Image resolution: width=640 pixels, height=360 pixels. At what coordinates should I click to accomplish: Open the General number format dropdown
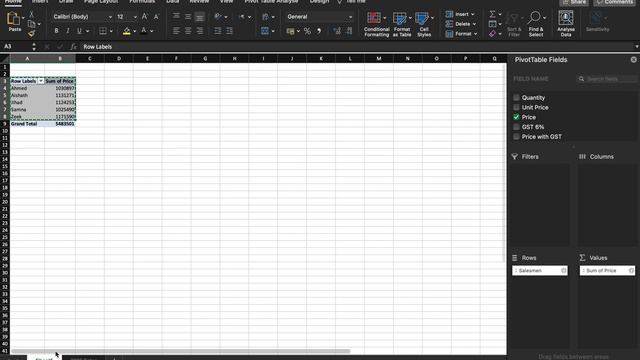(350, 17)
